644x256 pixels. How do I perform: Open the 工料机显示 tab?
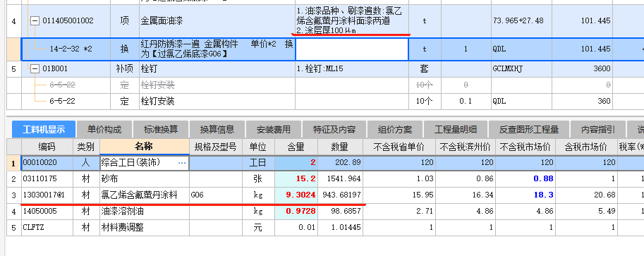44,130
